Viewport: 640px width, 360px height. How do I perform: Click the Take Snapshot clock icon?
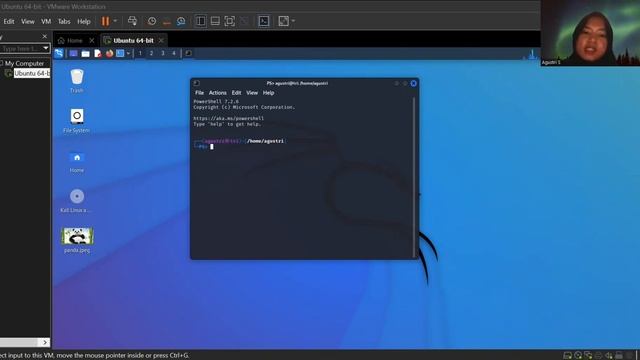coord(152,21)
